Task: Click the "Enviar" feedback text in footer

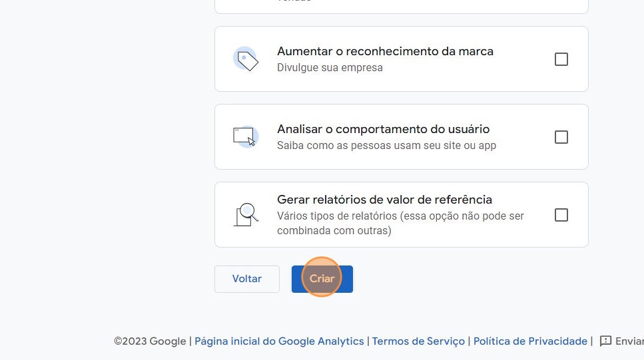Action: click(629, 341)
